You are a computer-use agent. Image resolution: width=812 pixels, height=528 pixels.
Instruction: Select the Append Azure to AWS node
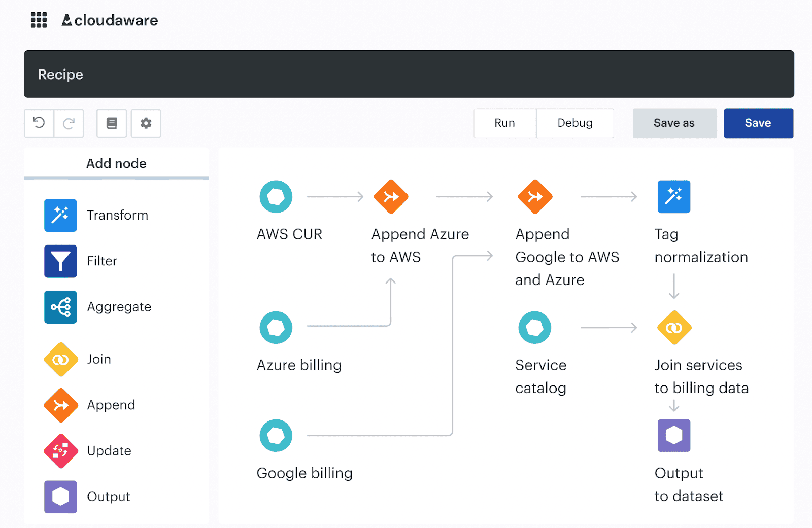tap(391, 197)
